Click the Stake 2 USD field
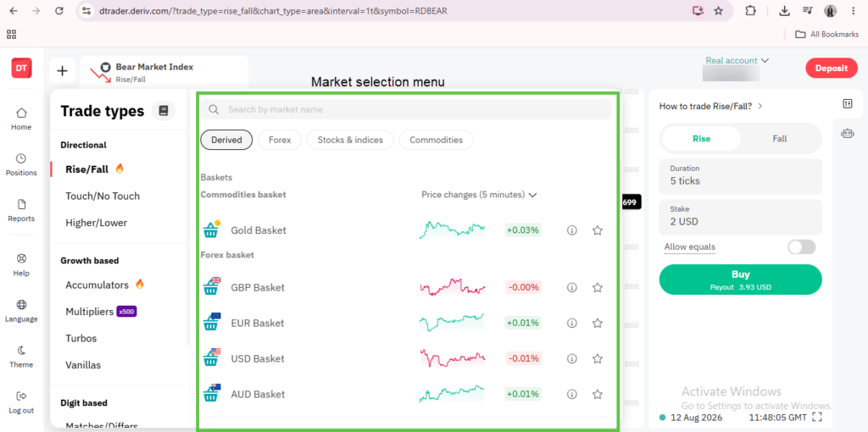 coord(740,216)
